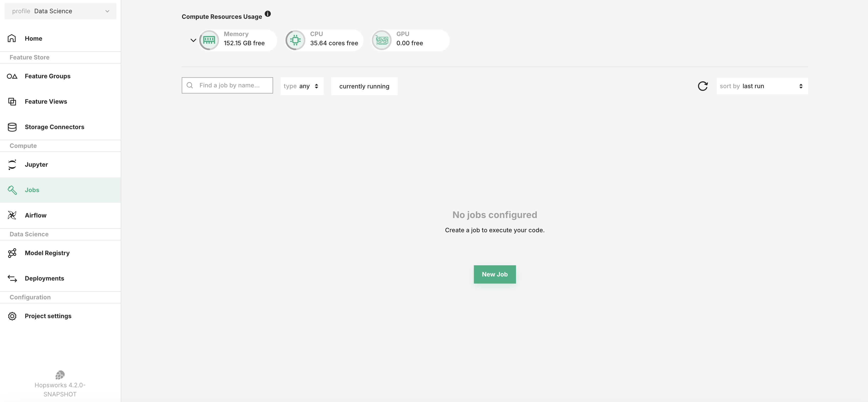Open the job type any dropdown

(x=302, y=86)
